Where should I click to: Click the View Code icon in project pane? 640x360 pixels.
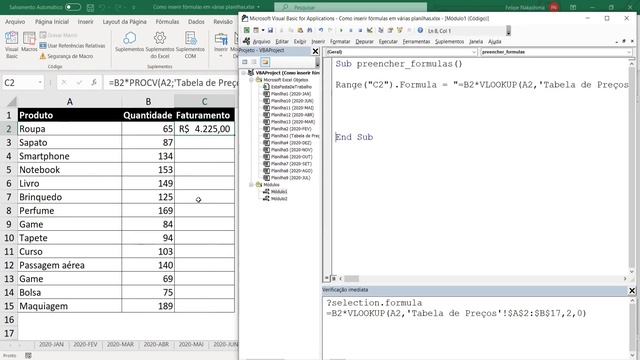[244, 62]
